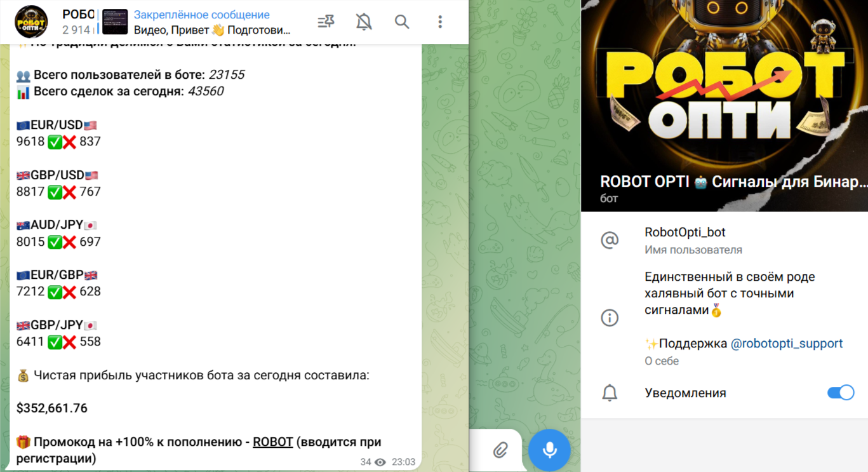This screenshot has height=472, width=868.
Task: Open the РОБОТ ОПТИ profile banner
Action: pos(724,105)
